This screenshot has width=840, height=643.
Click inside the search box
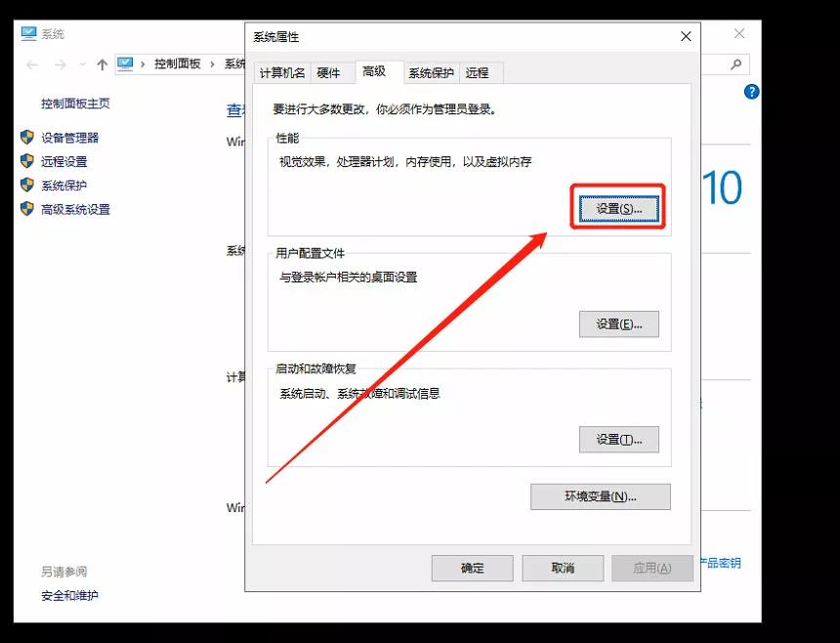(726, 64)
